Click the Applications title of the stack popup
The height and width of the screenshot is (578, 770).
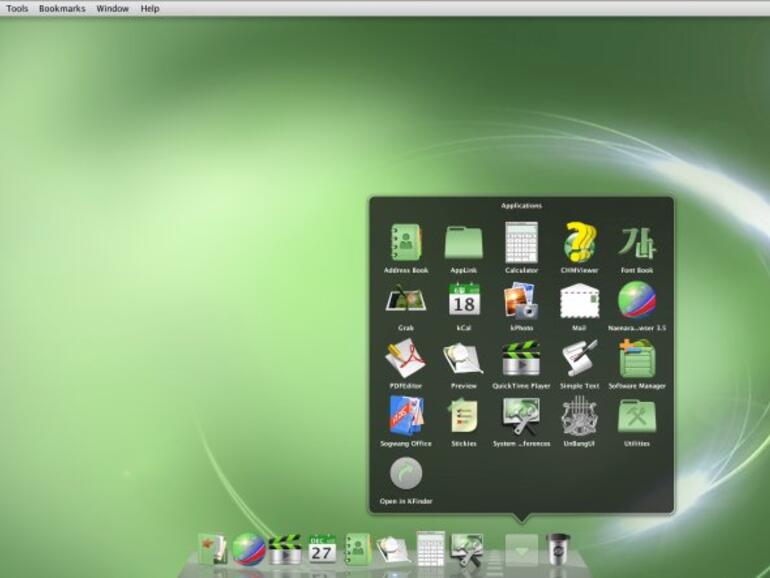522,206
